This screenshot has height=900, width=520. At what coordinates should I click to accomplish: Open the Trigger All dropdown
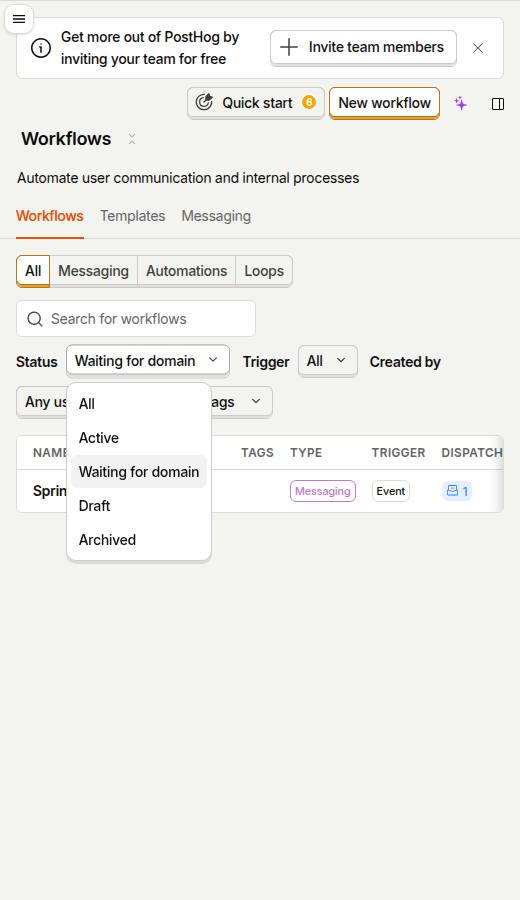[328, 361]
